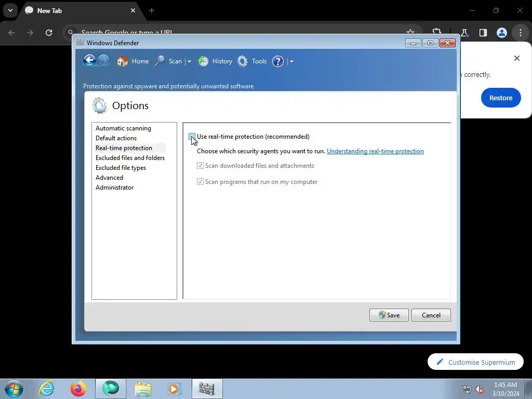Image resolution: width=532 pixels, height=399 pixels.
Task: Open the extensions puzzle icon
Action: pos(437,32)
